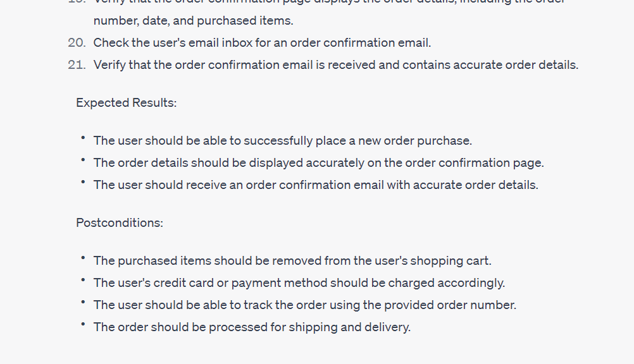
Task: Click the bullet about credit card being charged
Action: click(299, 283)
